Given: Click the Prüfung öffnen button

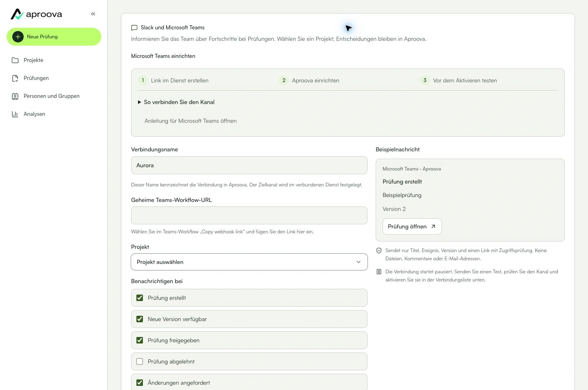Looking at the screenshot, I should tap(412, 226).
